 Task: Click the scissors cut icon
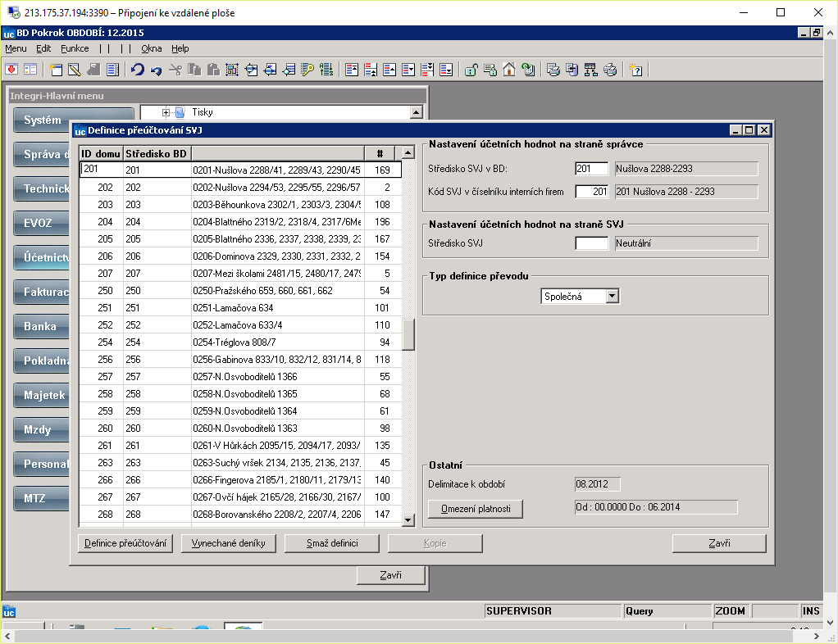(x=175, y=70)
